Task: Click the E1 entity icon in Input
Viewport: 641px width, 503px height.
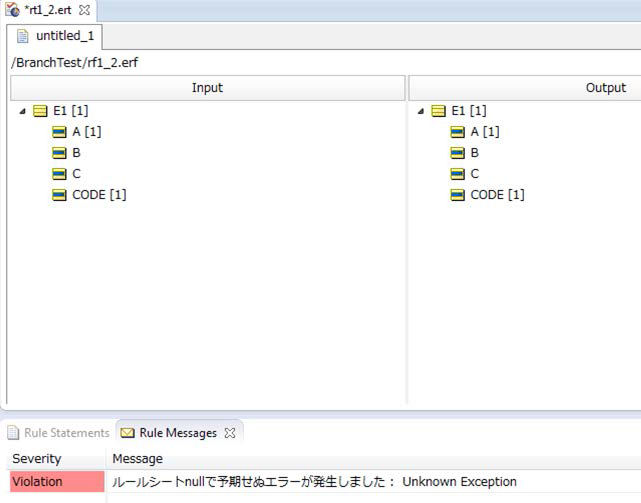Action: coord(40,111)
